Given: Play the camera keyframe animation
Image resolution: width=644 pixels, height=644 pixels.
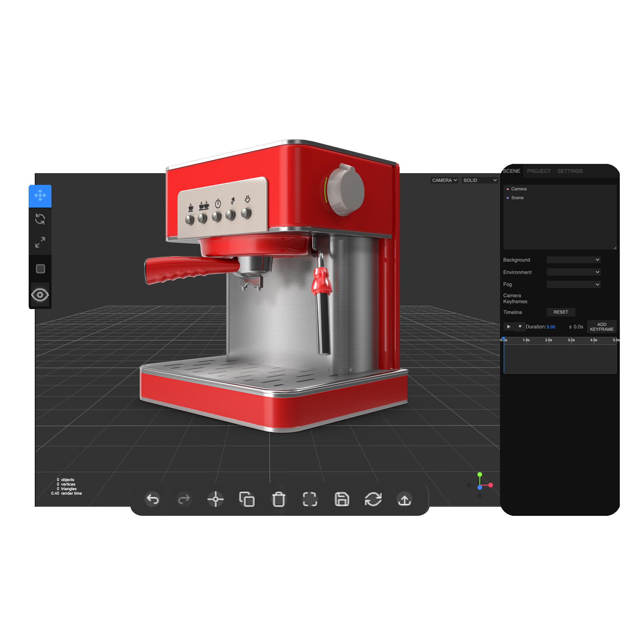Looking at the screenshot, I should 508,327.
